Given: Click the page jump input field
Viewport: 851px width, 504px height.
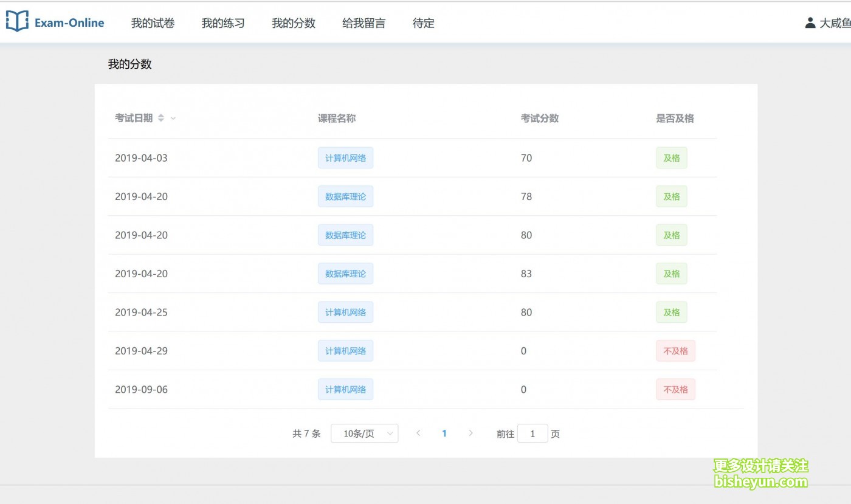Looking at the screenshot, I should point(532,433).
